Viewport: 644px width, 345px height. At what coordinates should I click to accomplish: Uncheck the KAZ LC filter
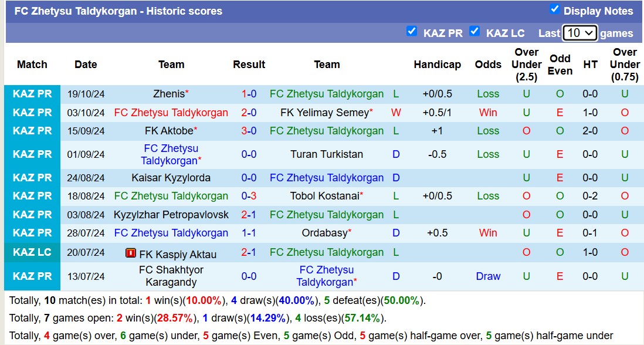click(x=474, y=33)
